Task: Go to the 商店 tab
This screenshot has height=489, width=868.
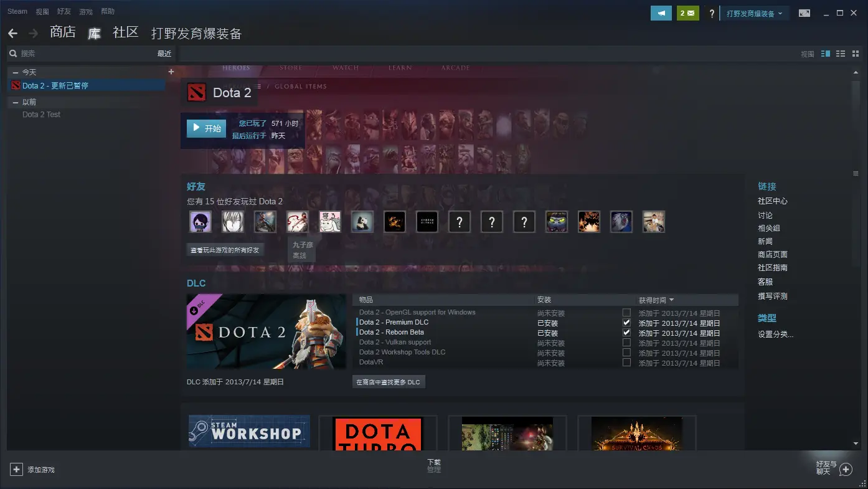Action: (x=63, y=32)
